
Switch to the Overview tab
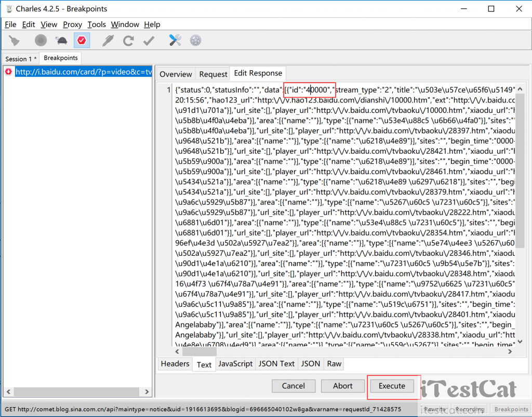click(x=176, y=74)
